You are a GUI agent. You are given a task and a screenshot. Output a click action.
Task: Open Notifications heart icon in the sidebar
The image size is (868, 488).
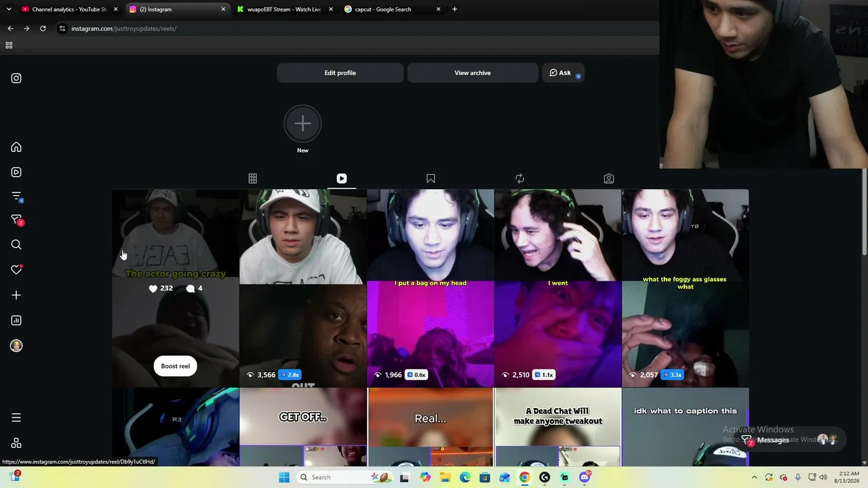(16, 270)
